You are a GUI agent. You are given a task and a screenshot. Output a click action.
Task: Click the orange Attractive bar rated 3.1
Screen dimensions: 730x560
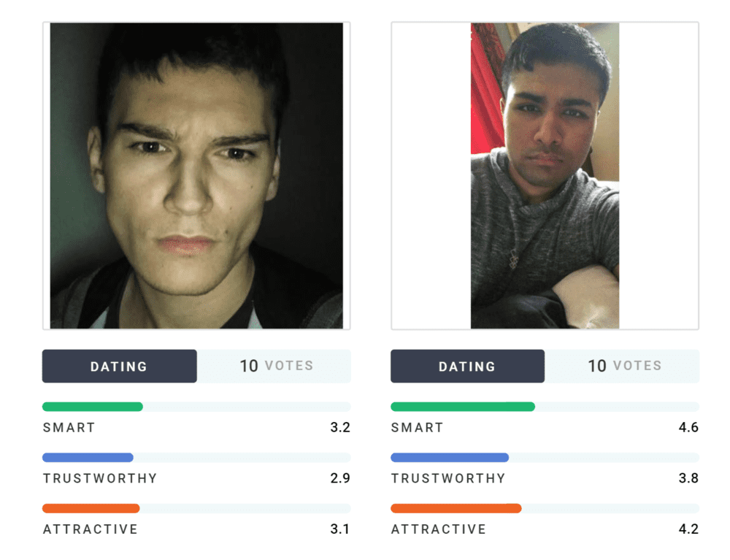[91, 509]
